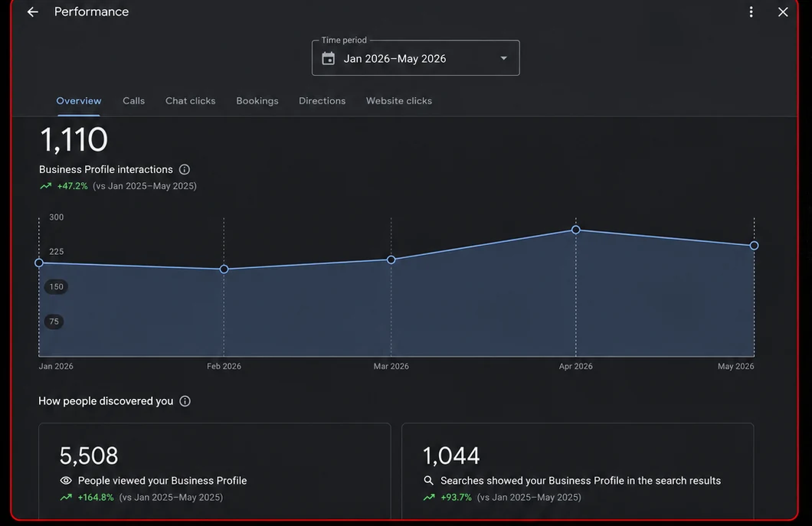This screenshot has width=812, height=526.
Task: Click the Feb 2026 axis label
Action: (x=224, y=366)
